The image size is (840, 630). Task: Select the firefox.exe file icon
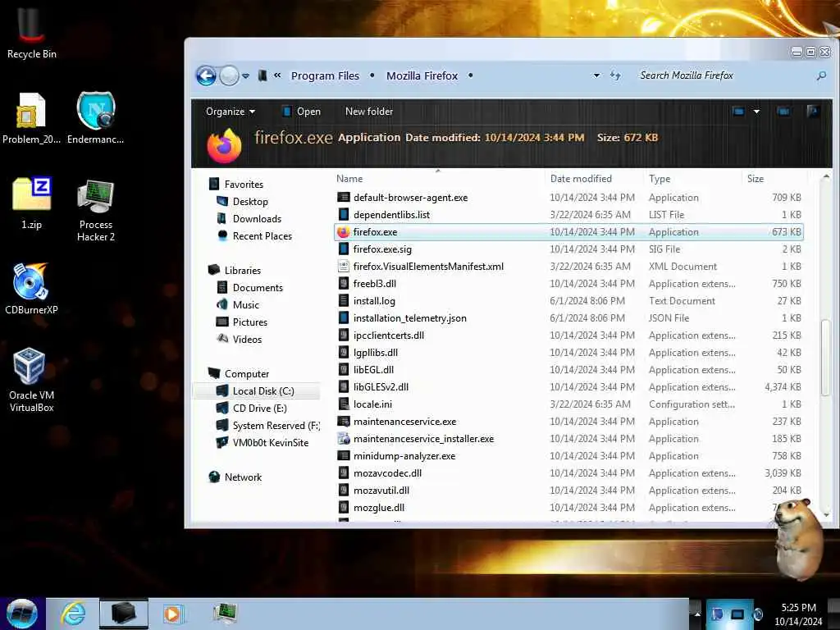click(x=344, y=232)
